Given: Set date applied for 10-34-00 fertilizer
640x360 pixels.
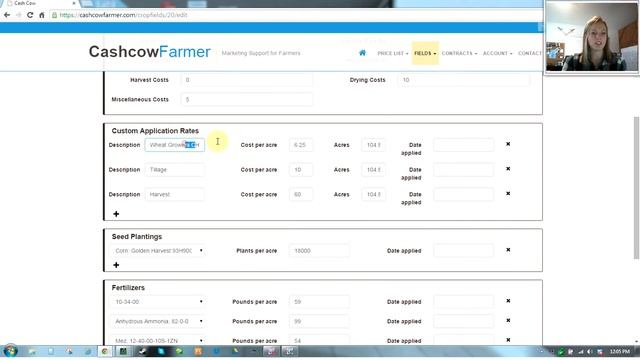Looking at the screenshot, I should (x=464, y=302).
